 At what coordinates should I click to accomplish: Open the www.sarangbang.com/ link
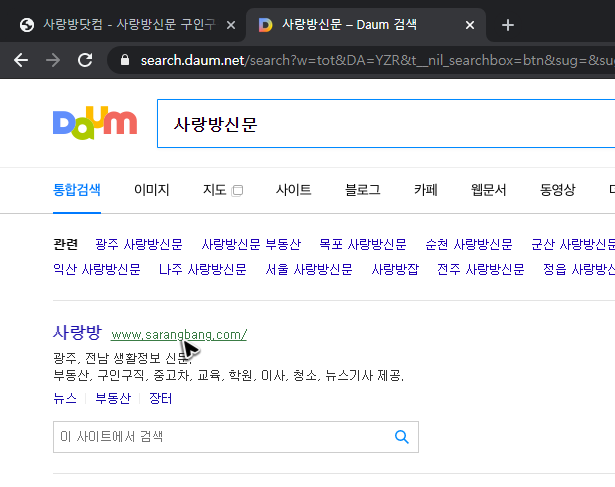[179, 335]
